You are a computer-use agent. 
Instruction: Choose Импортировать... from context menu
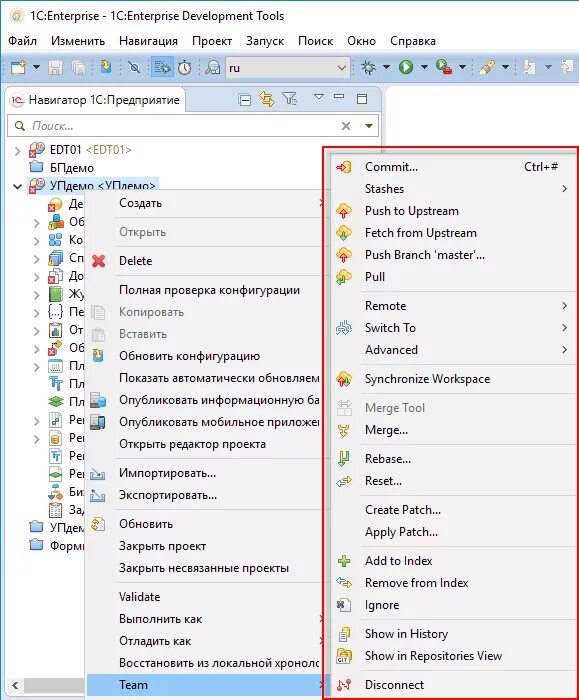click(x=205, y=473)
